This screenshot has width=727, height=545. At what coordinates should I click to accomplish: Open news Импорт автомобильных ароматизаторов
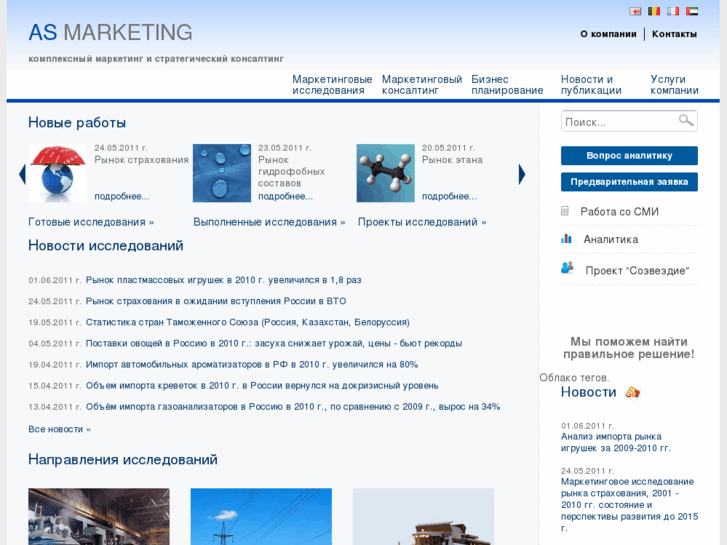tap(252, 365)
